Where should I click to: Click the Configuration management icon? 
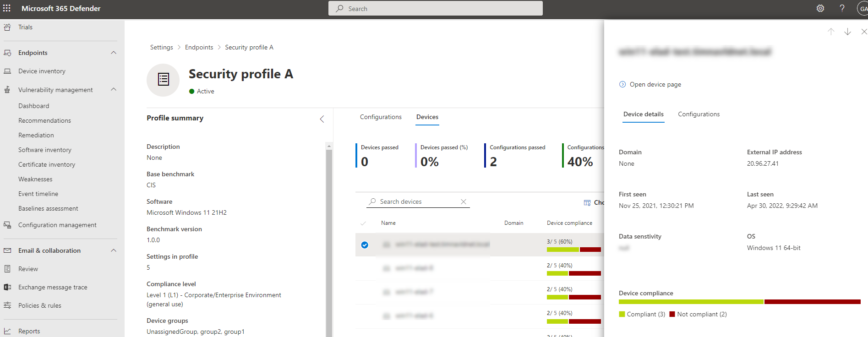point(7,225)
